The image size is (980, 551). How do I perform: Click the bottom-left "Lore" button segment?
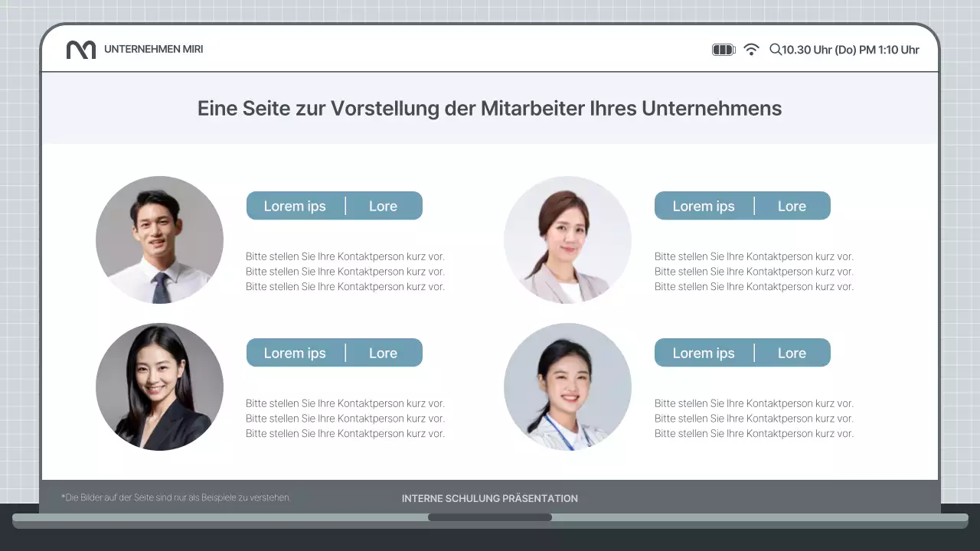tap(383, 352)
